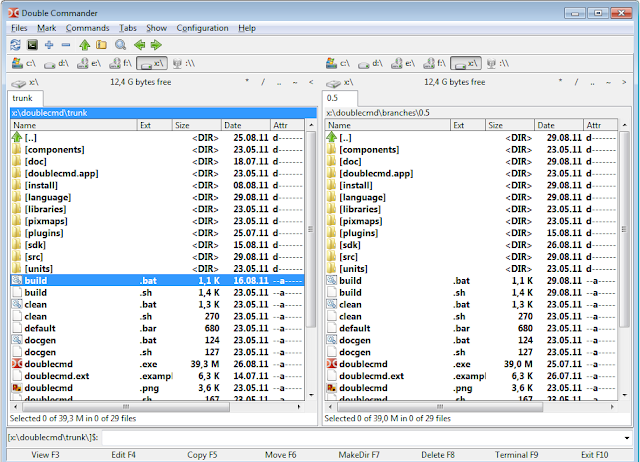Select drive x:\ in right panel

point(466,63)
